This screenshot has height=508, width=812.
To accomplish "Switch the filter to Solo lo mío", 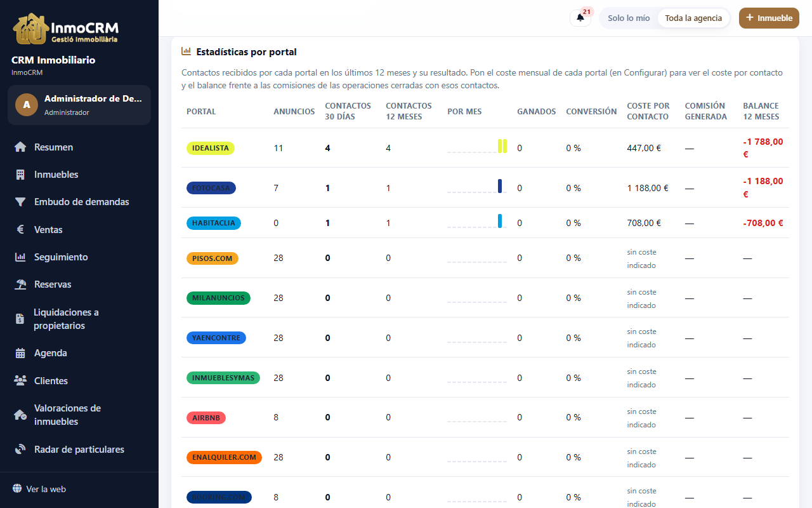I will coord(629,18).
